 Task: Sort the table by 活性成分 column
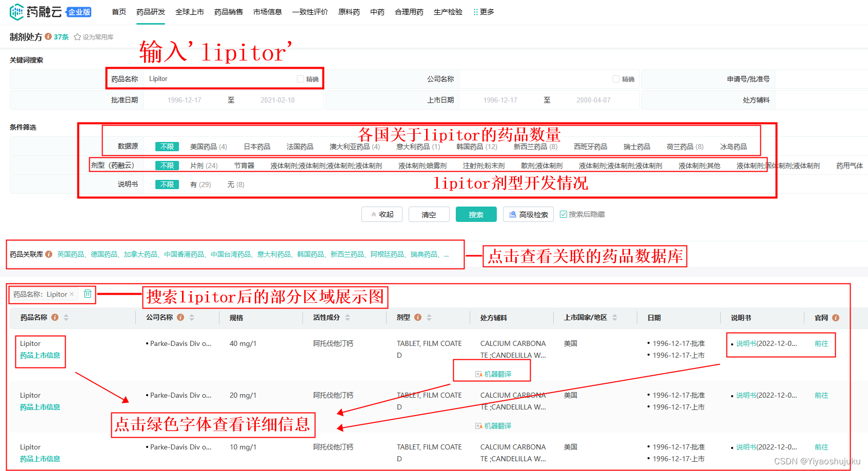(x=348, y=318)
